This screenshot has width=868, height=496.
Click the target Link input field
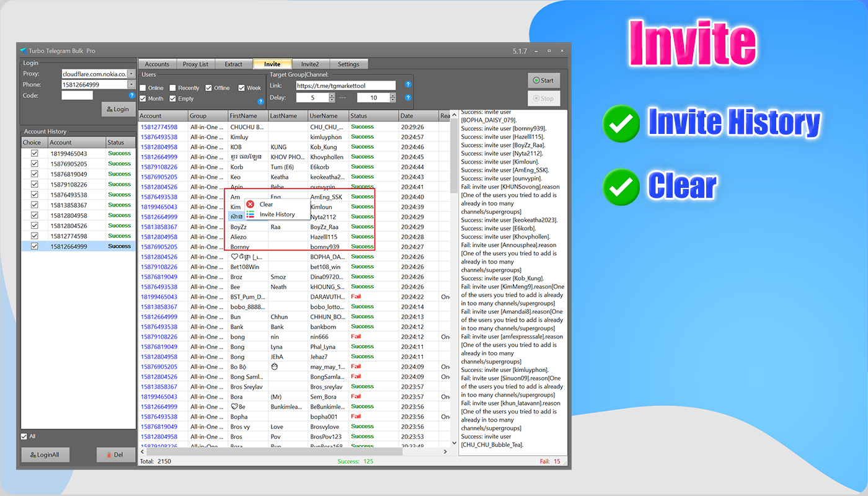(x=345, y=86)
